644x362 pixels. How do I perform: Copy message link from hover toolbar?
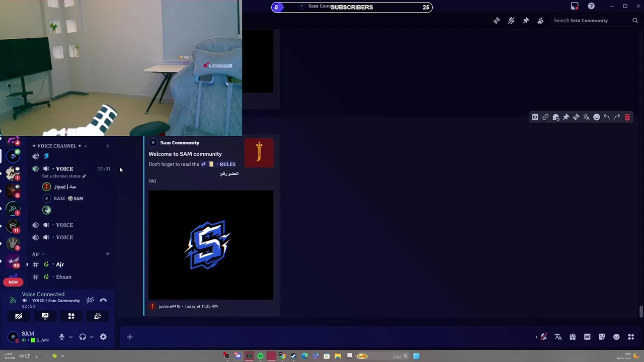point(545,117)
